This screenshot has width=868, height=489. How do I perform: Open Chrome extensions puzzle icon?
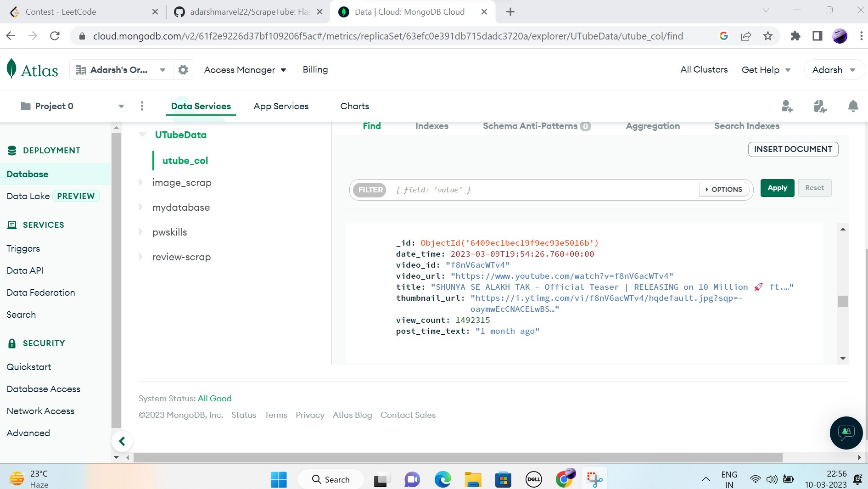click(x=795, y=36)
